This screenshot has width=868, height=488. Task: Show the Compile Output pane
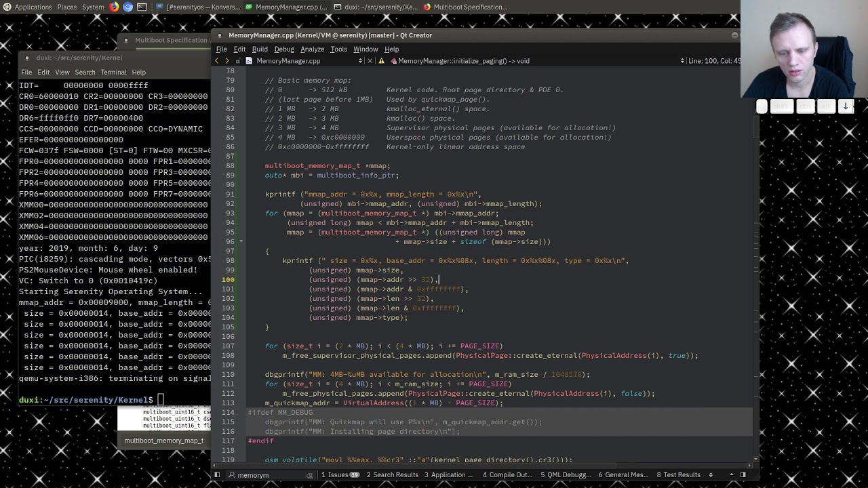(508, 475)
